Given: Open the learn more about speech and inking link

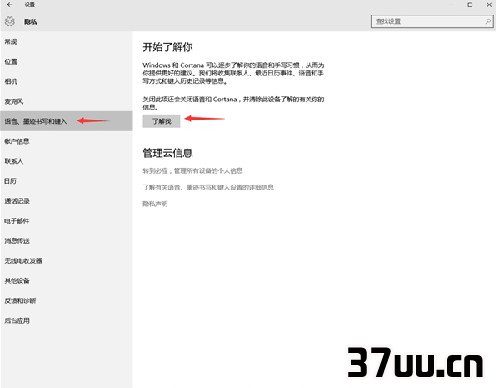Looking at the screenshot, I should point(208,187).
